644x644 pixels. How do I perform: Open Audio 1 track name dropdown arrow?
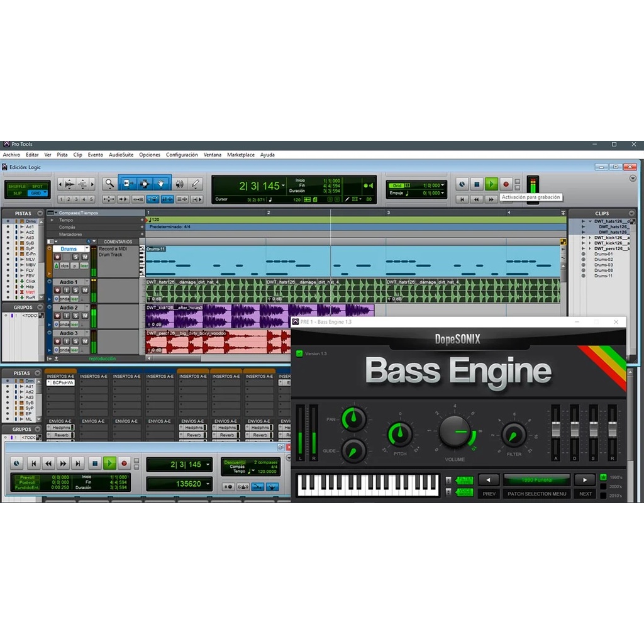87,282
